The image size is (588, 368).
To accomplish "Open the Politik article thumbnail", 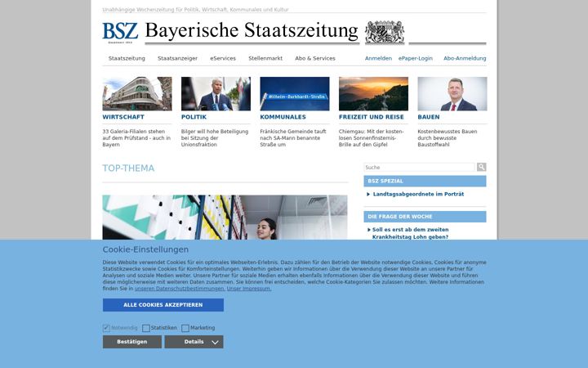I will (216, 94).
